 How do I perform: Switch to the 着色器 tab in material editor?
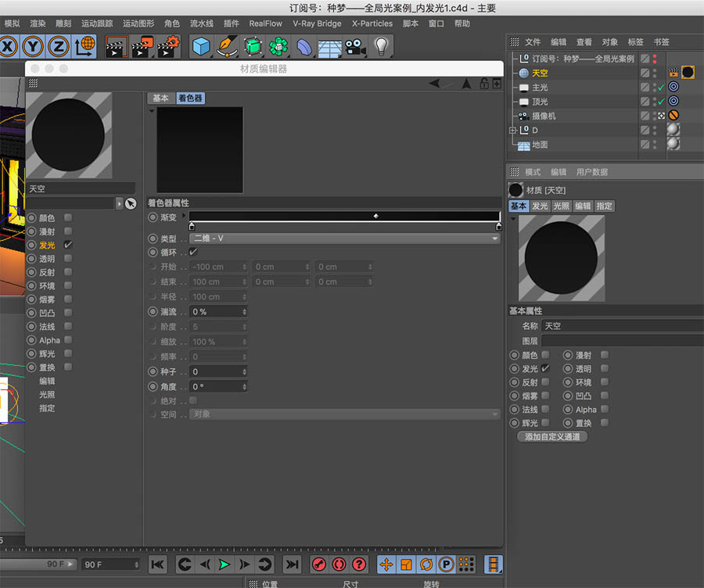(185, 99)
